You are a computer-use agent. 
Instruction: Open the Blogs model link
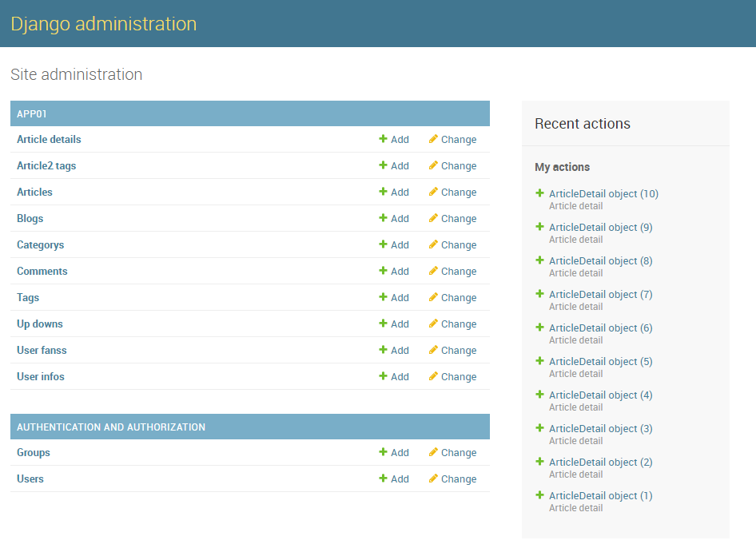click(x=30, y=218)
